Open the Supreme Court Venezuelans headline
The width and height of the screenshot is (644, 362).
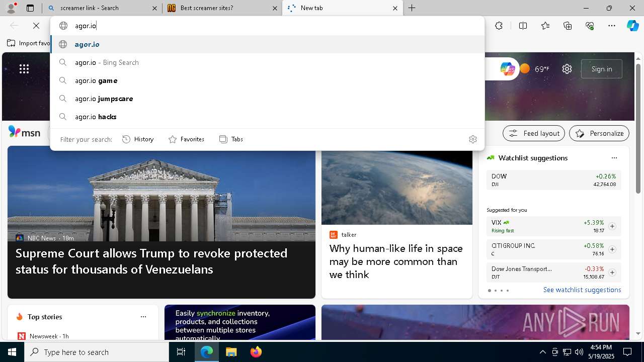tap(151, 261)
